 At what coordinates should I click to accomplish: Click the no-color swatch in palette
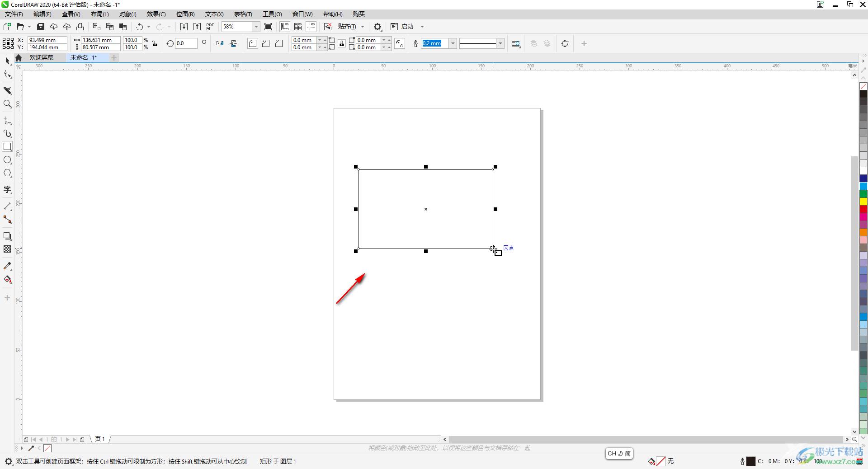[863, 86]
